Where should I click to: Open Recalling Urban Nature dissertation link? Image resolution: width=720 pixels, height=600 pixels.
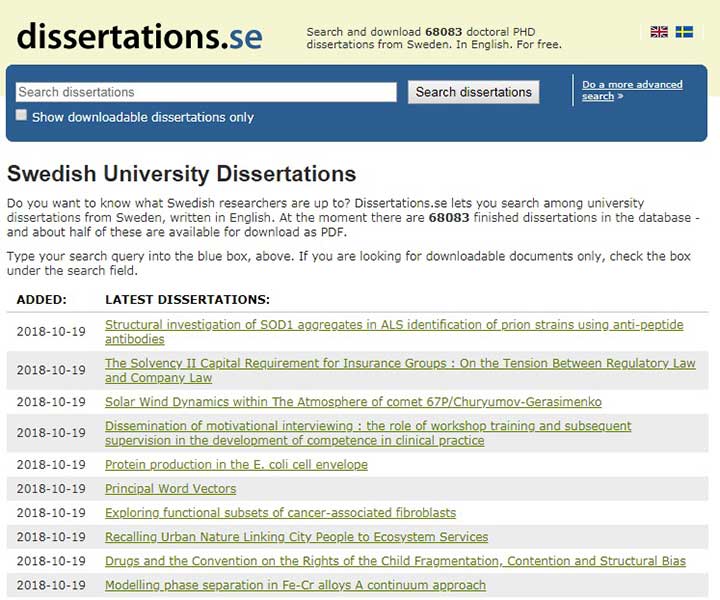tap(296, 537)
